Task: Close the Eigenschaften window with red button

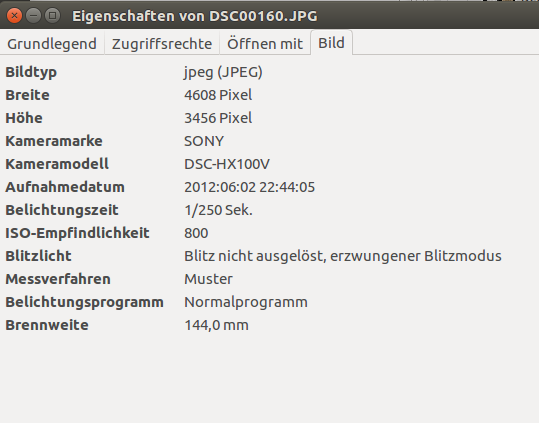Action: [14, 15]
